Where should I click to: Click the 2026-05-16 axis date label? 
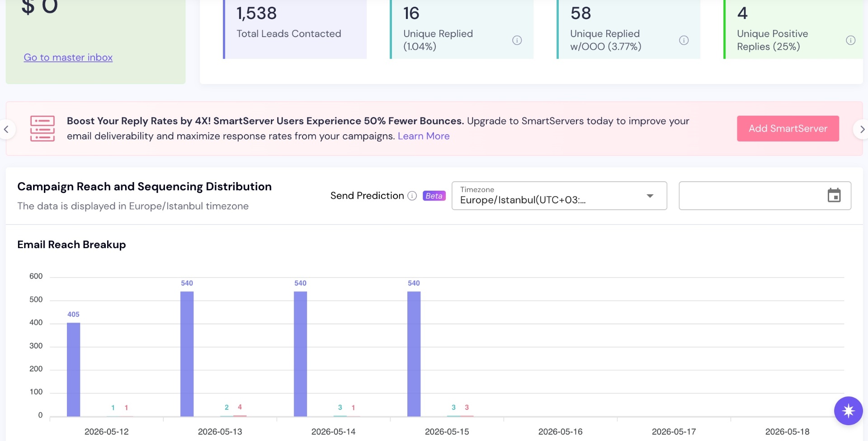point(560,432)
